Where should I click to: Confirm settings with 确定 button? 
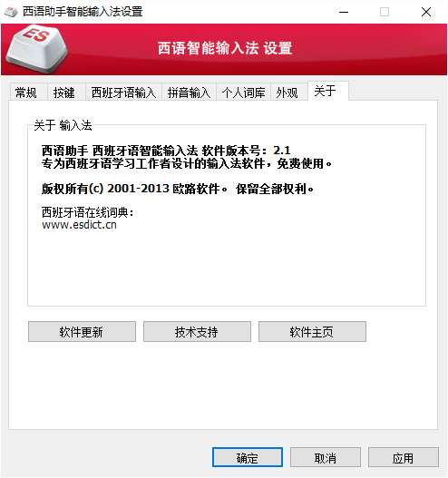pos(248,457)
